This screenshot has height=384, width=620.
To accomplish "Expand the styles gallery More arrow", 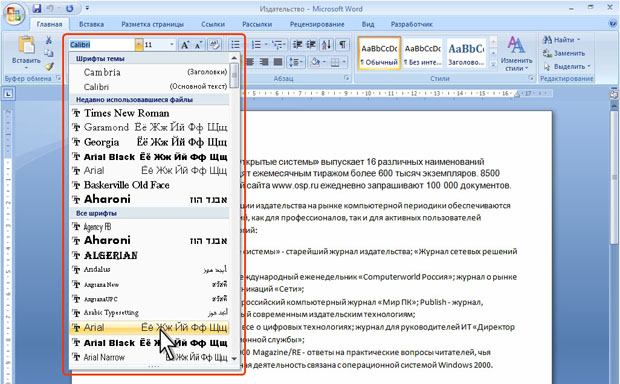I will 493,64.
